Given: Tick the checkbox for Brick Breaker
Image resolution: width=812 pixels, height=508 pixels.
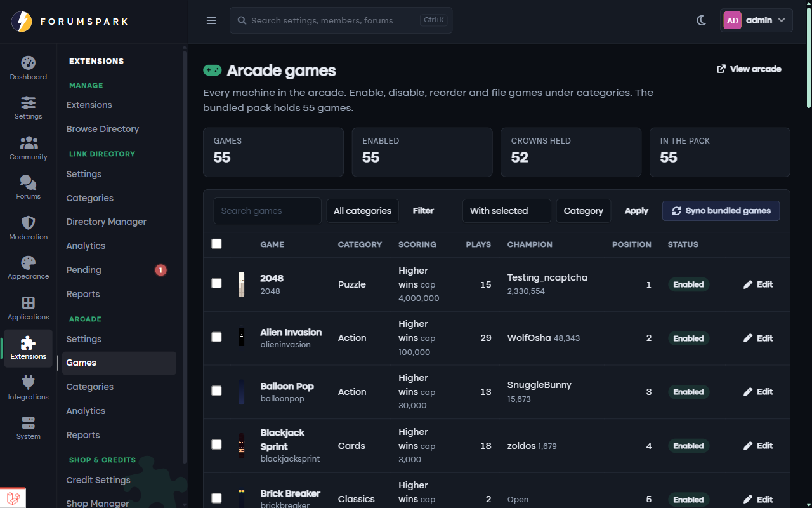Looking at the screenshot, I should point(216,498).
